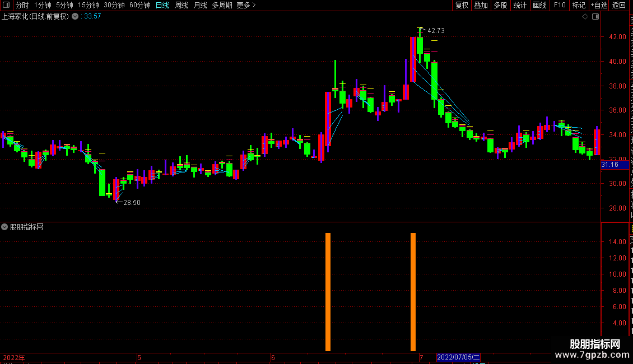Image resolution: width=633 pixels, height=364 pixels.
Task: Click the sidebar panel icon at top-left
Action: click(x=6, y=5)
